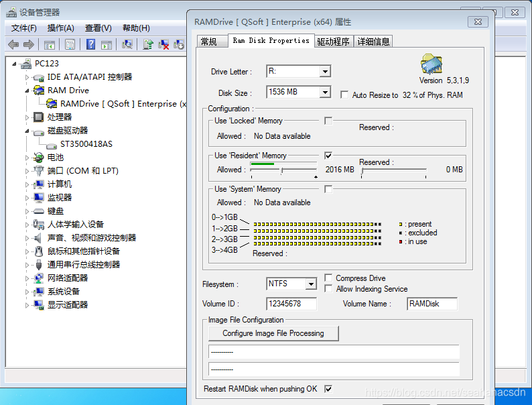Click the Scan for hardware changes icon
The height and width of the screenshot is (405, 532).
coord(127,44)
